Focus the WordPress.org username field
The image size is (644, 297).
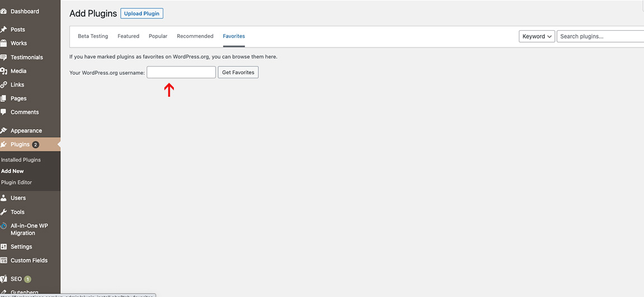pos(181,72)
